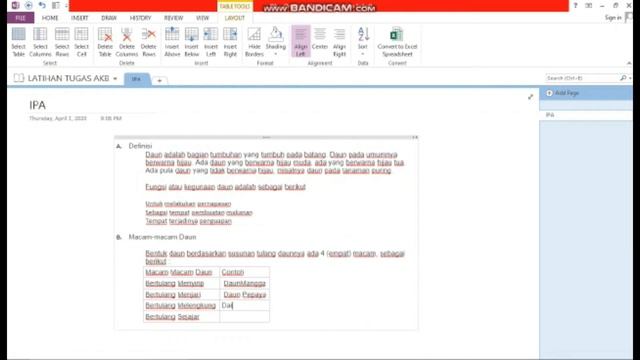Viewport: 640px width, 360px height.
Task: Click heading Definisi
Action: (140, 146)
